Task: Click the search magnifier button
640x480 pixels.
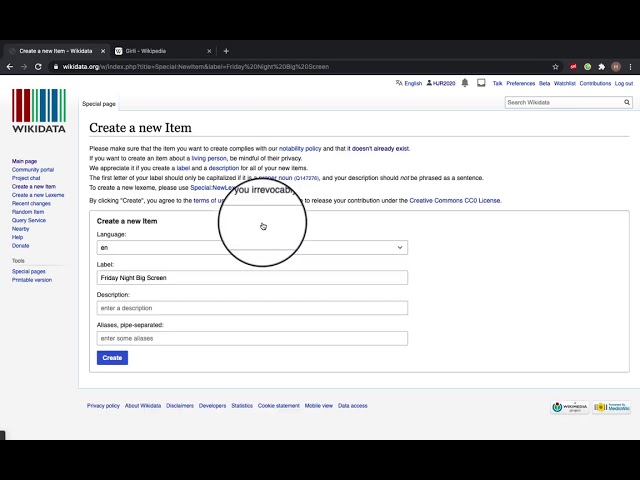Action: 627,102
